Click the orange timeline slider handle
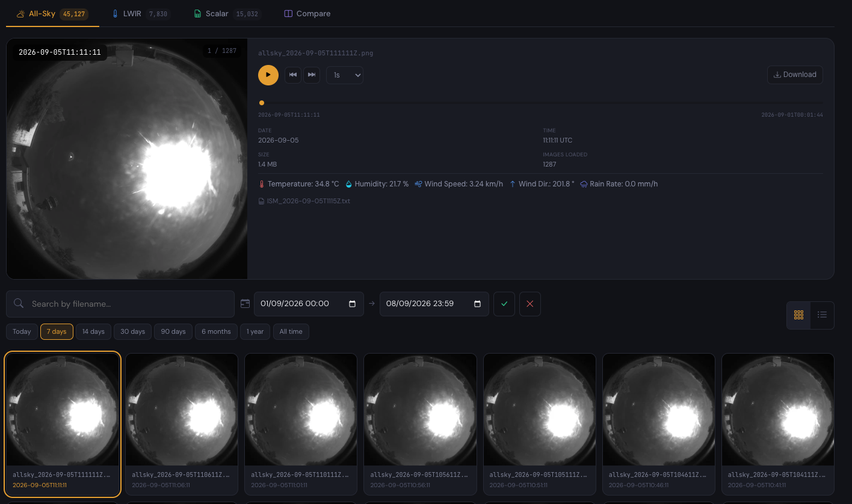 coord(261,103)
